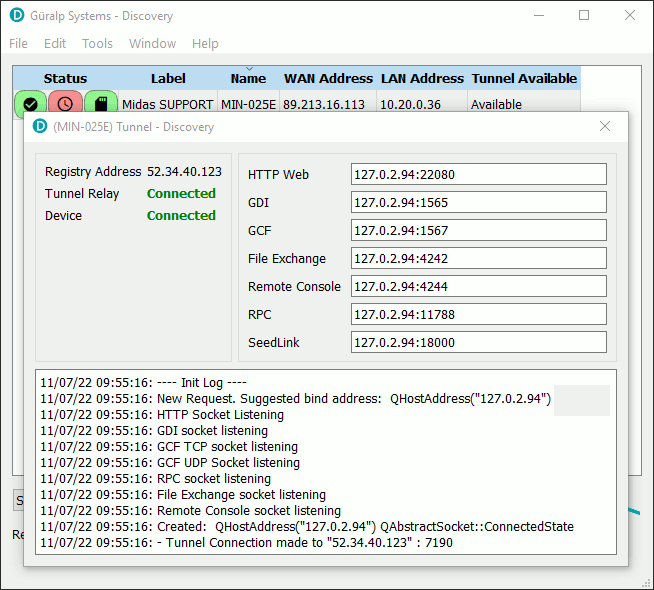Click the Init Log line in the log
This screenshot has height=590, width=654.
click(143, 382)
